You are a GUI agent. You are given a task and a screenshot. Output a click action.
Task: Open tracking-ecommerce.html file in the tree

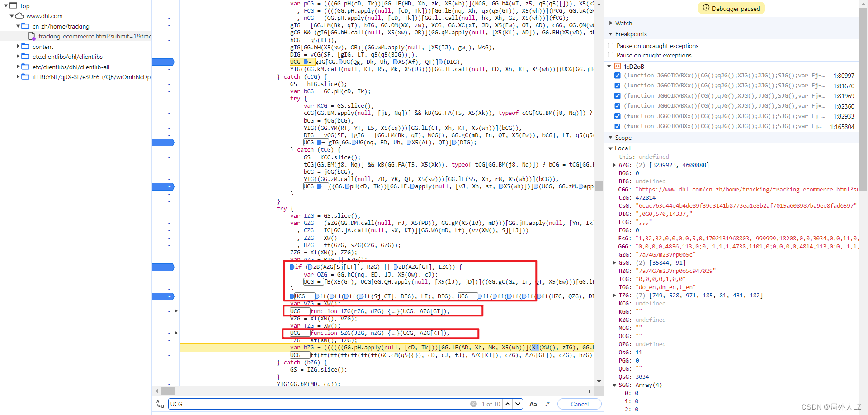click(x=94, y=36)
